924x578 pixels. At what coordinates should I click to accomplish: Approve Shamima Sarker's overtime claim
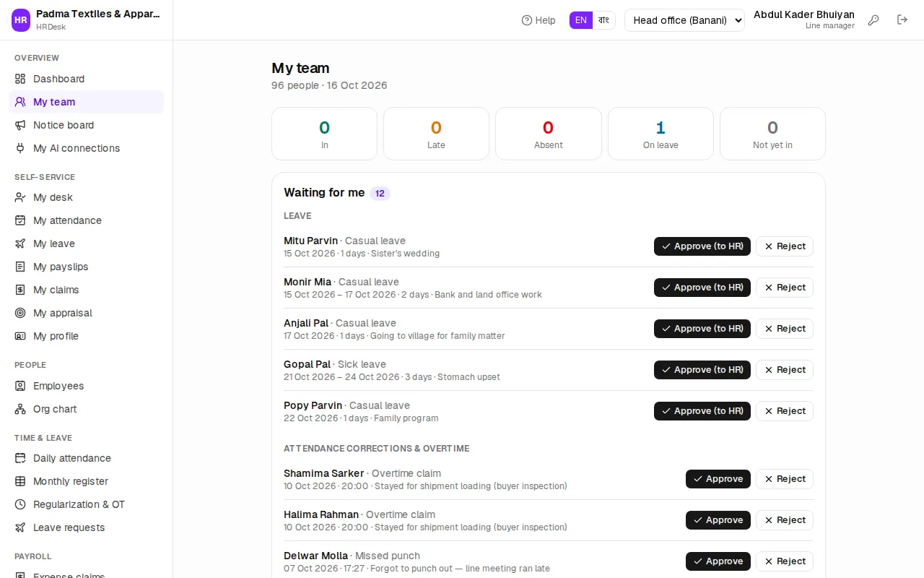(718, 479)
